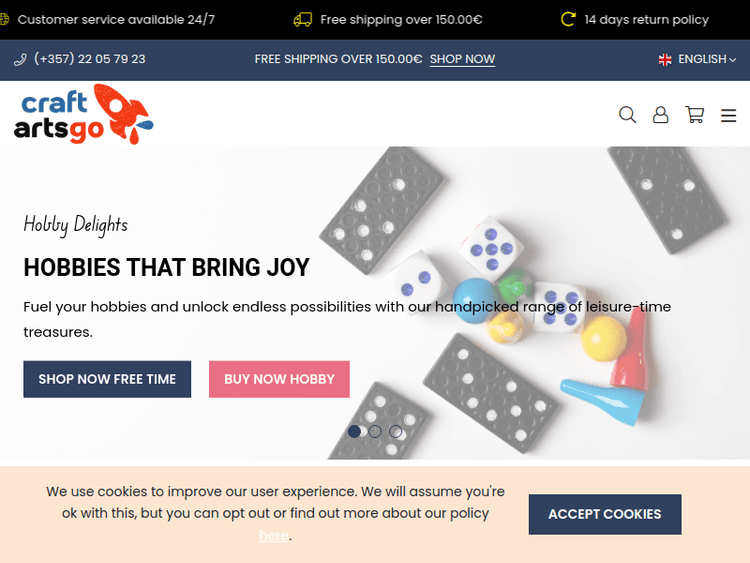The image size is (750, 563).
Task: Open the search magnifier icon
Action: (627, 115)
